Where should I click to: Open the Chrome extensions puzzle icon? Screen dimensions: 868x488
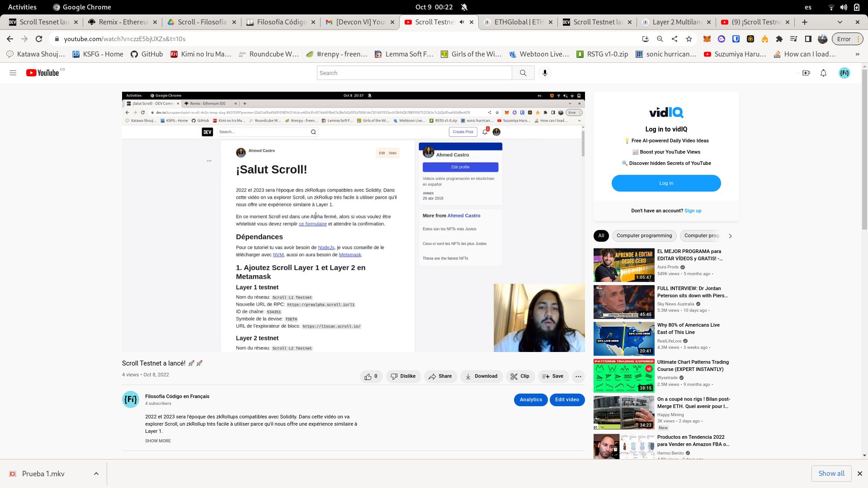click(779, 39)
